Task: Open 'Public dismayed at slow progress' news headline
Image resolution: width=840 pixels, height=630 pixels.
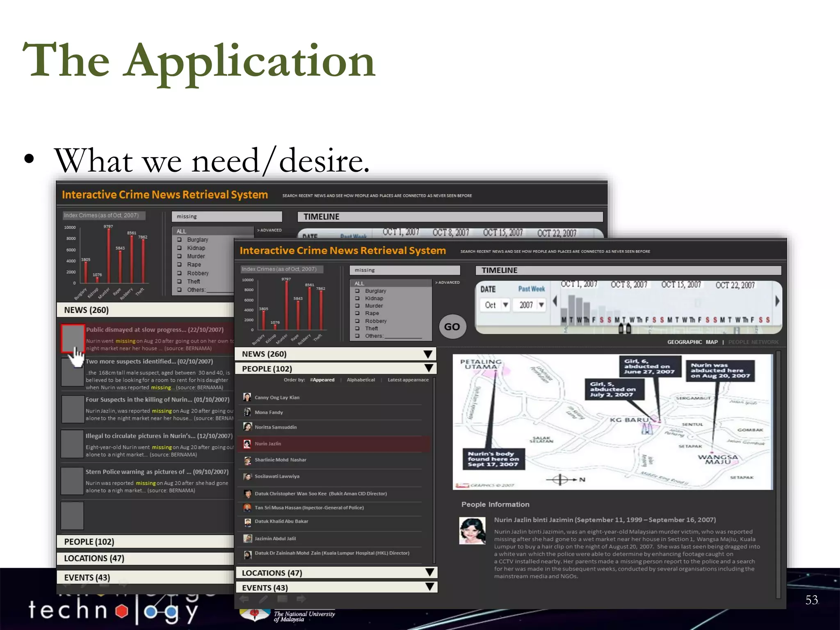Action: tap(155, 330)
